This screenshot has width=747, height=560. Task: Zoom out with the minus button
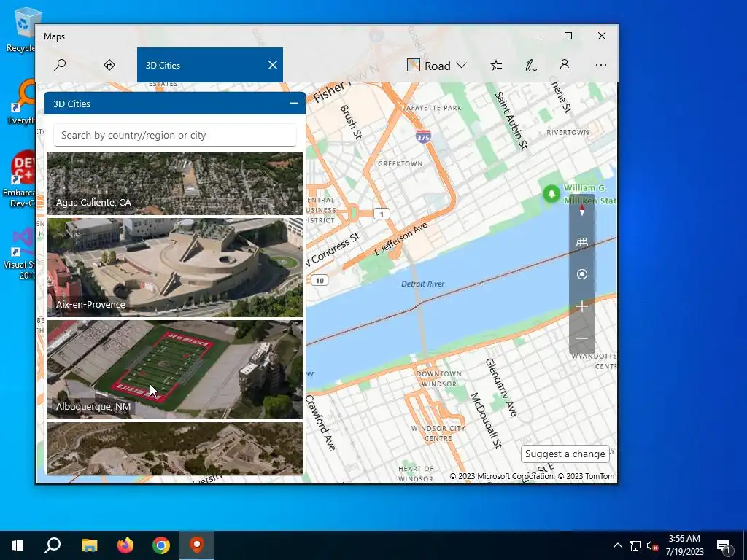tap(581, 338)
